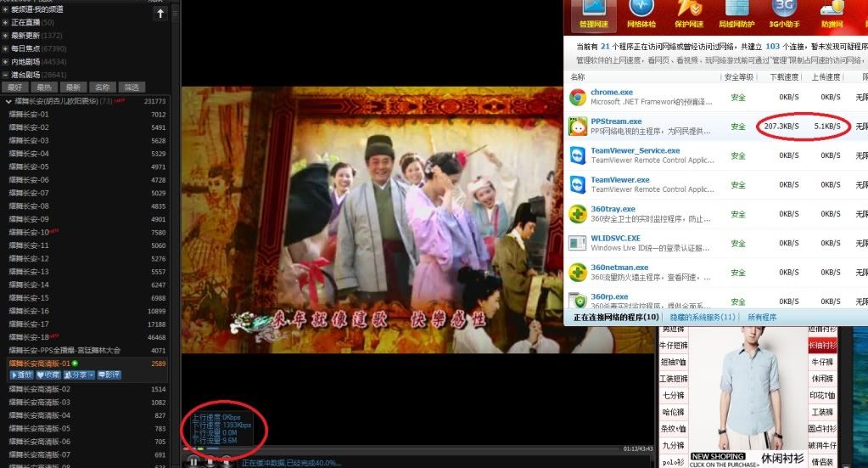The height and width of the screenshot is (468, 868).
Task: Expand the 正在直播 live channels category
Action: (x=5, y=22)
